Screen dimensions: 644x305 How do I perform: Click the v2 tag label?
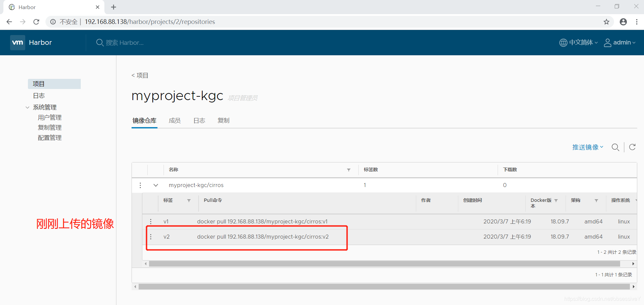coord(167,237)
